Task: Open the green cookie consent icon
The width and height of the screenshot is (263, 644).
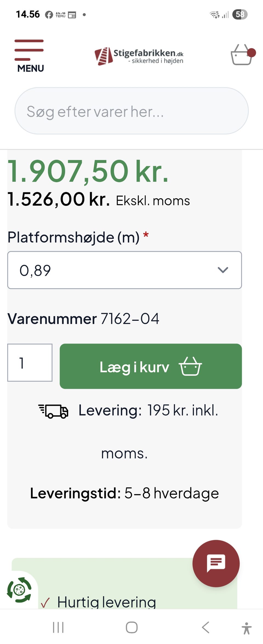Action: [19, 590]
